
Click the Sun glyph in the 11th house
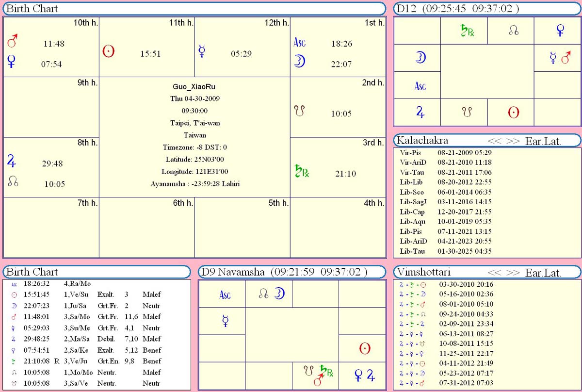[108, 51]
